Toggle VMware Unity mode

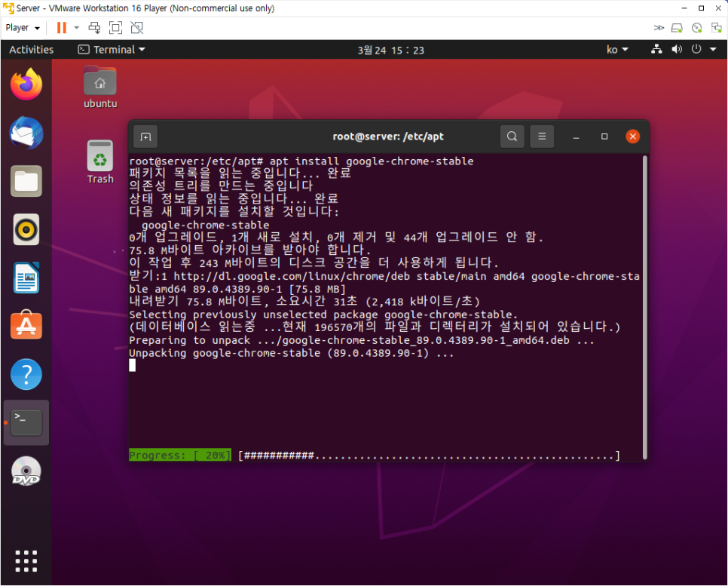click(x=137, y=28)
